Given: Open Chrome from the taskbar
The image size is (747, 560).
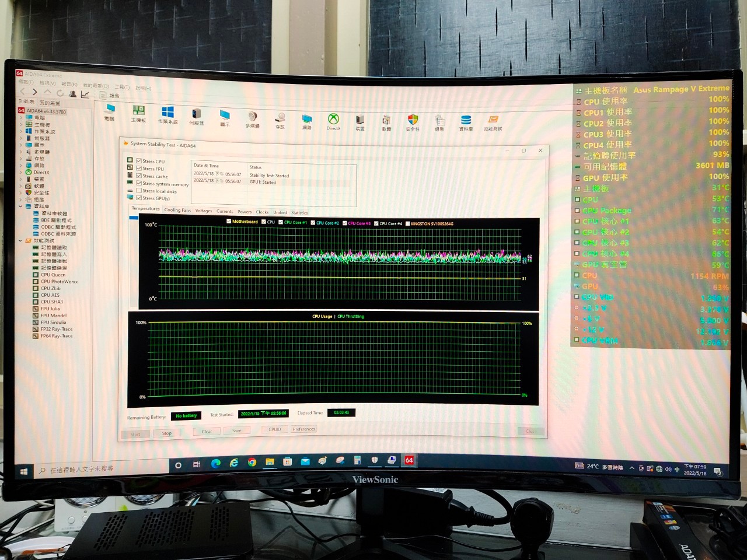Looking at the screenshot, I should point(252,462).
